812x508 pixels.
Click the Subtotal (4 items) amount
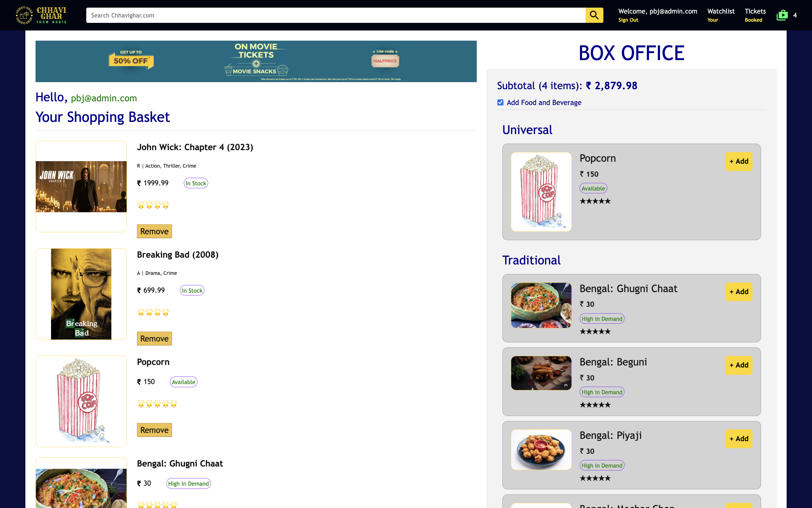pos(567,86)
